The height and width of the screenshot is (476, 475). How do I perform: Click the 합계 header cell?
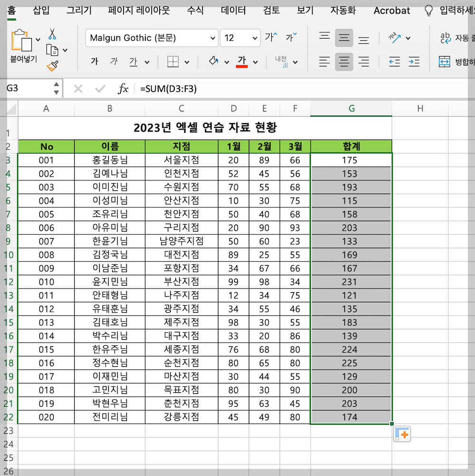[351, 146]
